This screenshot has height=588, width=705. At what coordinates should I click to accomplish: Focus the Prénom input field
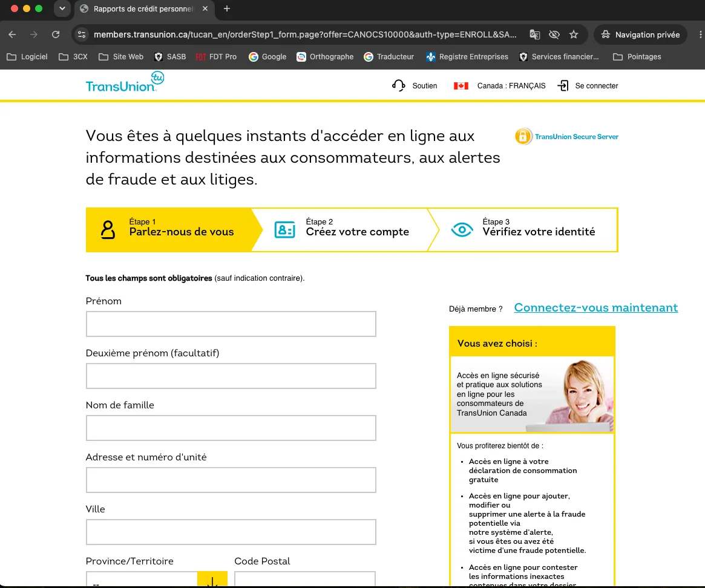coord(231,324)
